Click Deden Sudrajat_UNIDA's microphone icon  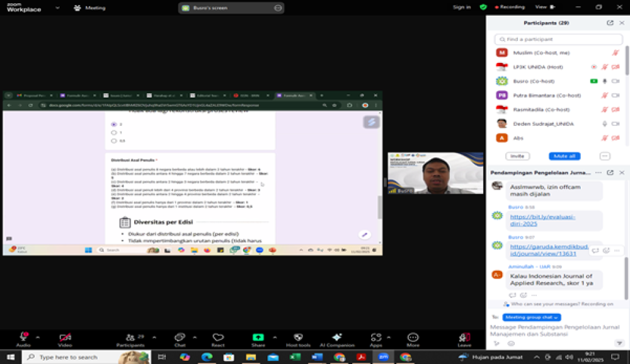pyautogui.click(x=605, y=123)
